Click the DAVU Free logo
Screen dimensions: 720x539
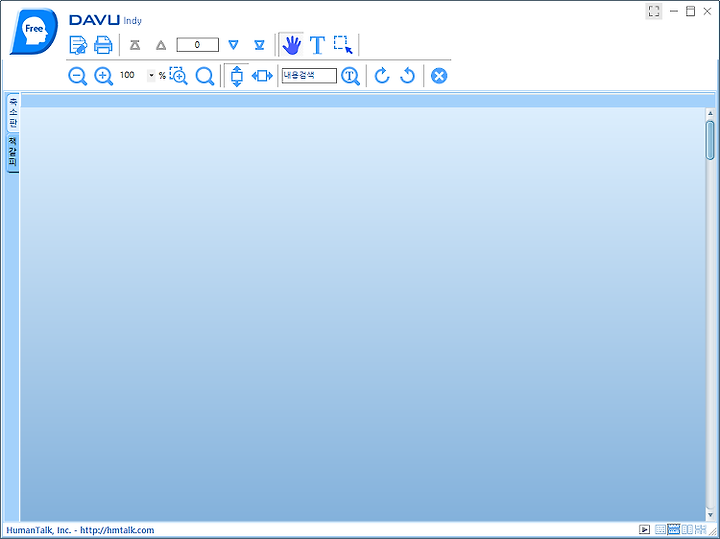pos(34,31)
